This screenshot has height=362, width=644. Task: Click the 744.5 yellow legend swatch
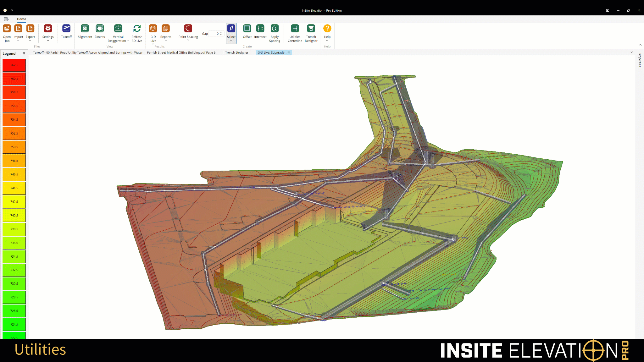14,188
